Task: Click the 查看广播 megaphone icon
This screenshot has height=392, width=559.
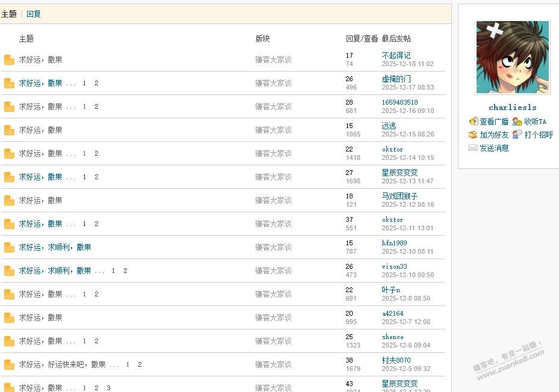Action: point(473,121)
